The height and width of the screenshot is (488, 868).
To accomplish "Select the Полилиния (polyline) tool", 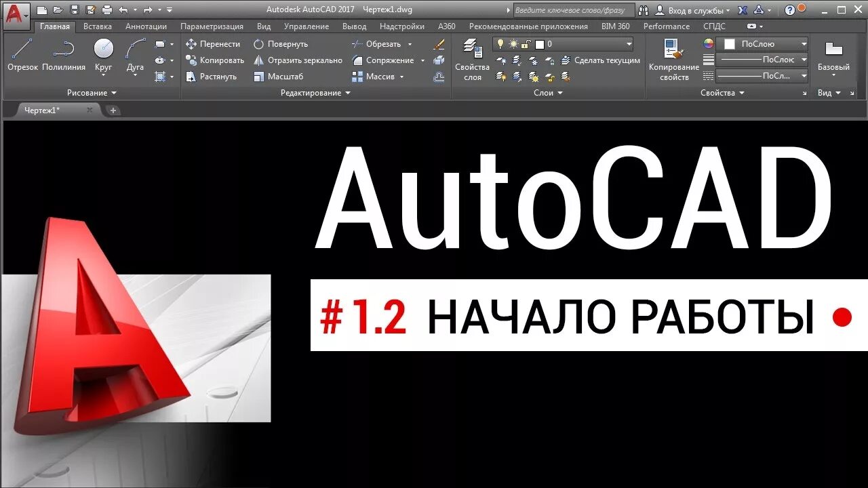I will tap(64, 54).
